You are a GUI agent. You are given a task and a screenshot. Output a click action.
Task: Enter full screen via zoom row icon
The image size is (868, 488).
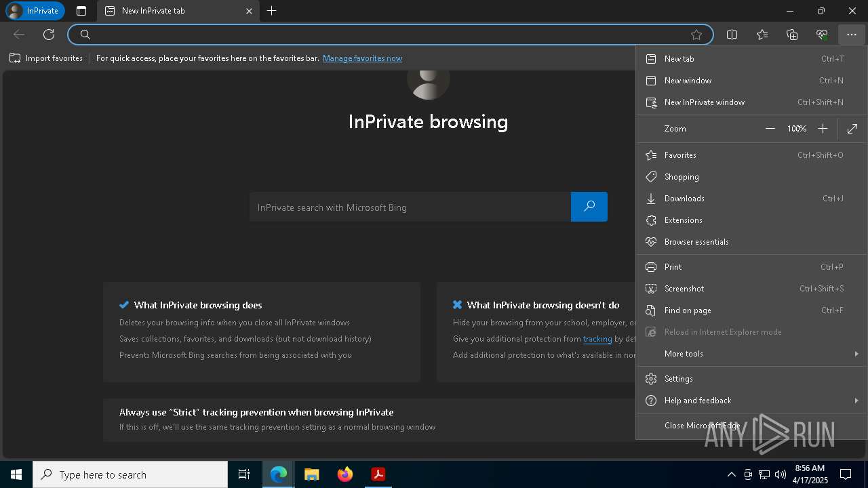coord(852,129)
